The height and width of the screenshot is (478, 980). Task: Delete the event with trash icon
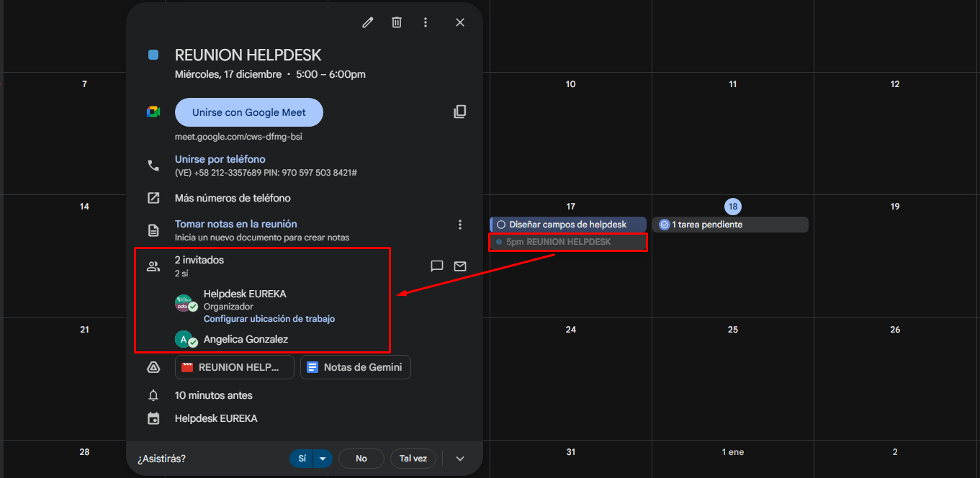pos(397,22)
